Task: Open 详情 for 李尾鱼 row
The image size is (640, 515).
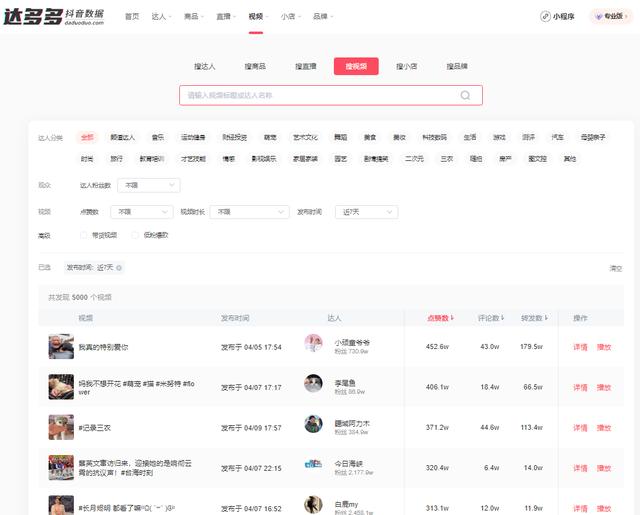Action: click(x=580, y=387)
